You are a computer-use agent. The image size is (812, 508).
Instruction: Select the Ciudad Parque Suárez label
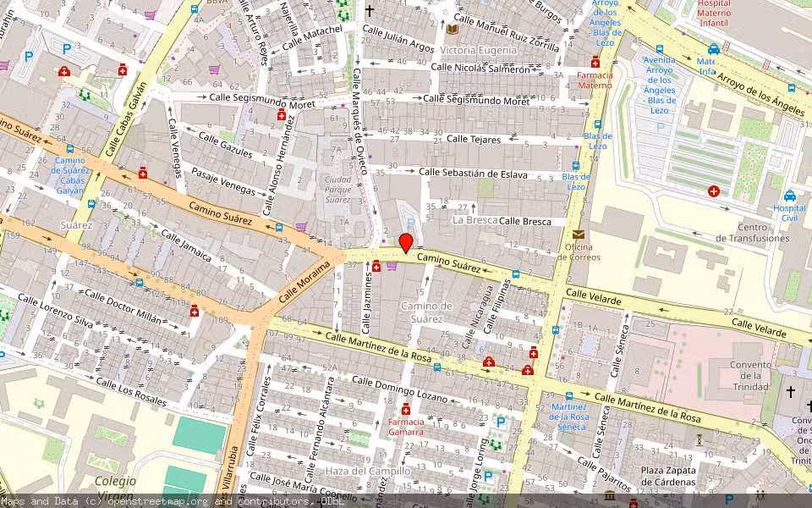point(338,189)
